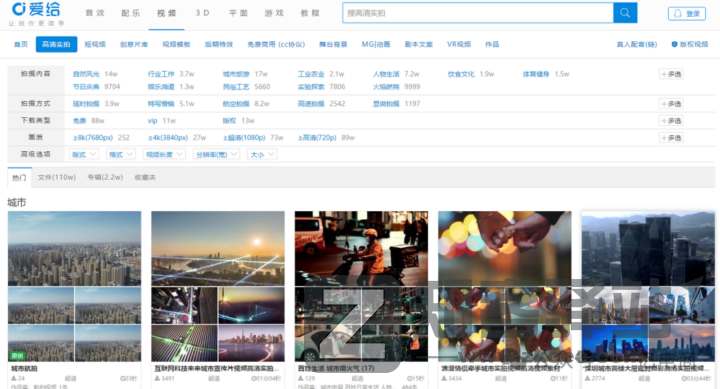Viewport: 720px width, 389px height.
Task: Enable +多选 for the resolution row
Action: [671, 138]
